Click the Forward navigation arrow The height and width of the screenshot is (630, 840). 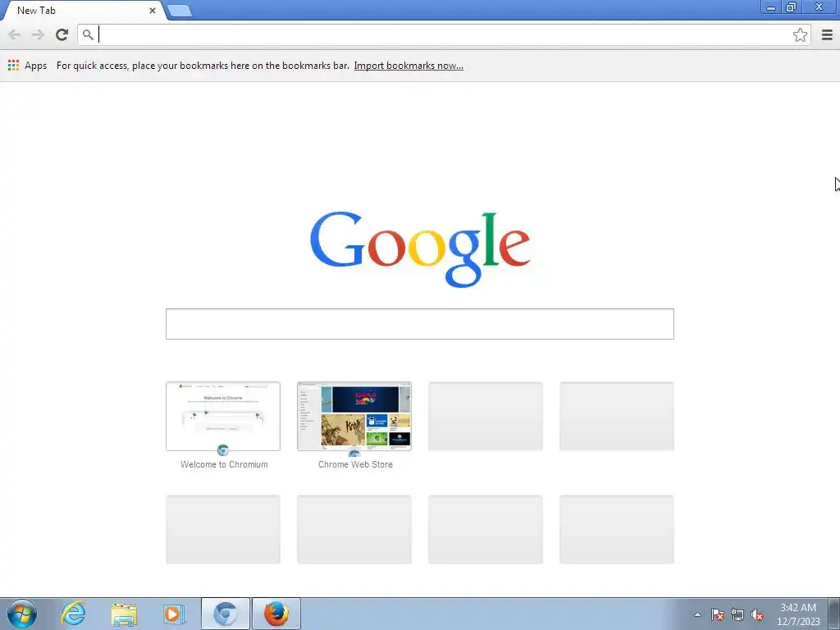pyautogui.click(x=38, y=34)
